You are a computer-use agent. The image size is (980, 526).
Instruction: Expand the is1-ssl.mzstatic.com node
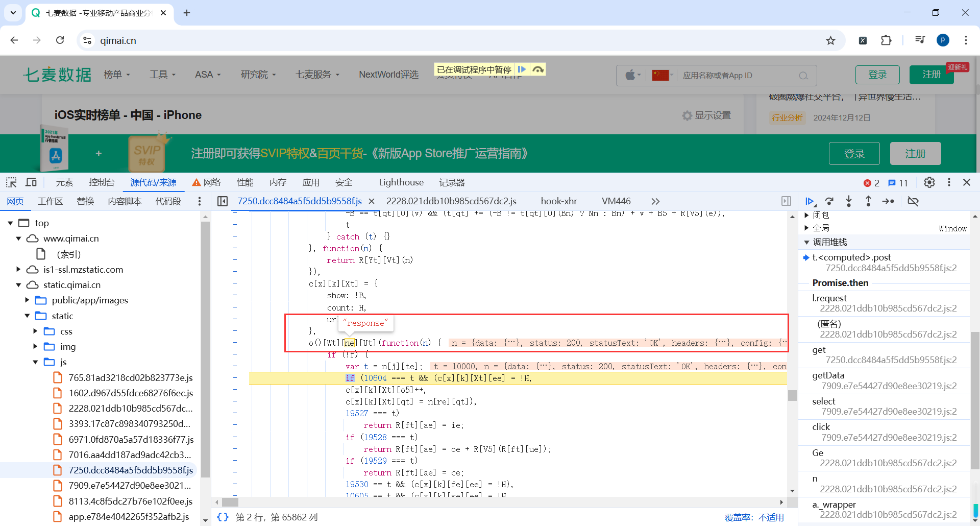point(19,269)
